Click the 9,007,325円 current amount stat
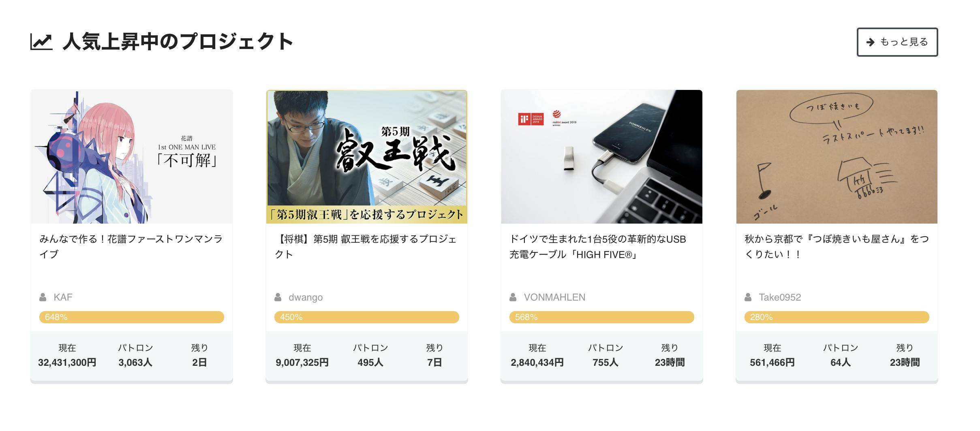Screen dimensions: 980x431 tap(302, 363)
